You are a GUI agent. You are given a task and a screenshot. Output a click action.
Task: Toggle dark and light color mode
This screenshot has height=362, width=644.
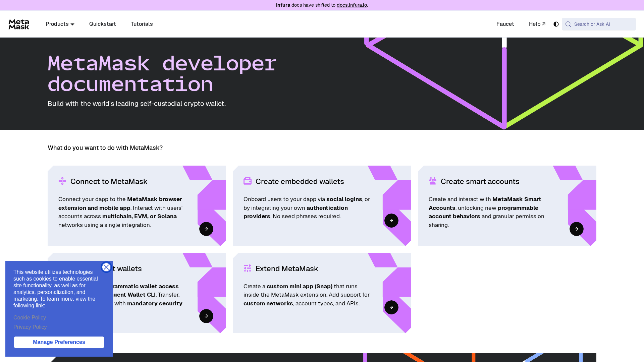[556, 24]
